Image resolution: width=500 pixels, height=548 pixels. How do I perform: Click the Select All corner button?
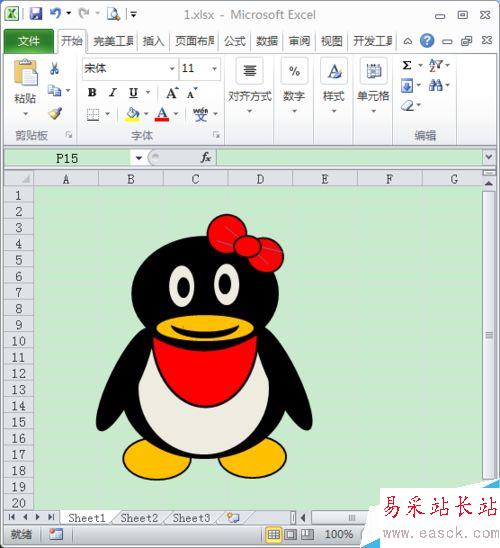pos(19,179)
